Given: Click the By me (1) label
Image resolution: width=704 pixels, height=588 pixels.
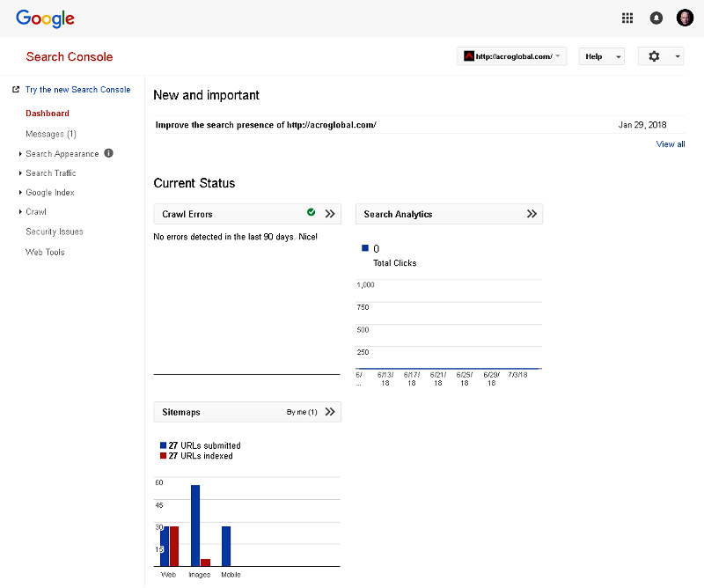Looking at the screenshot, I should tap(302, 412).
